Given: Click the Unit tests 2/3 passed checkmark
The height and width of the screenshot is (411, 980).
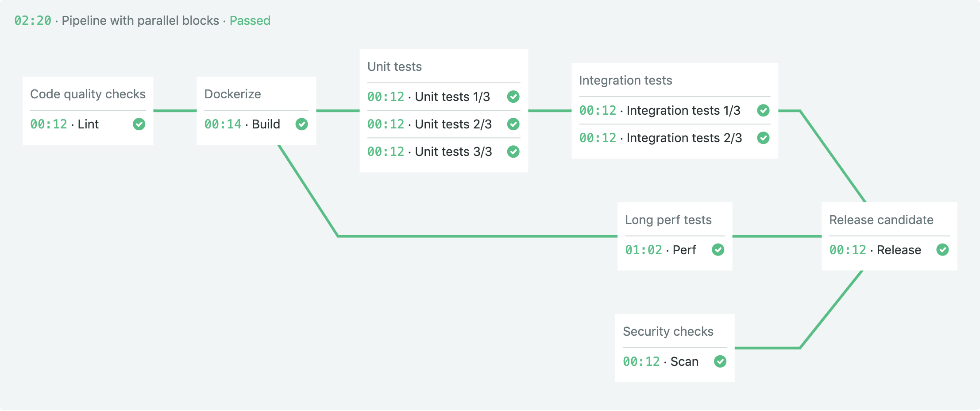Looking at the screenshot, I should click(513, 124).
